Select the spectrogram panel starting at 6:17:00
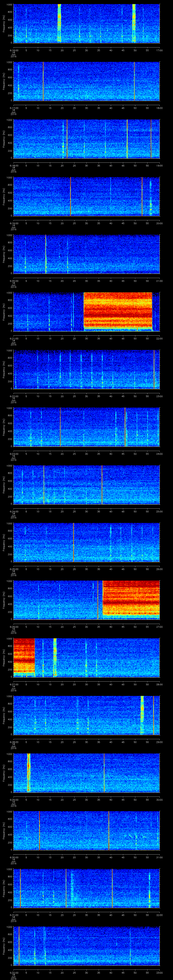This screenshot has width=173, height=980. tap(87, 81)
